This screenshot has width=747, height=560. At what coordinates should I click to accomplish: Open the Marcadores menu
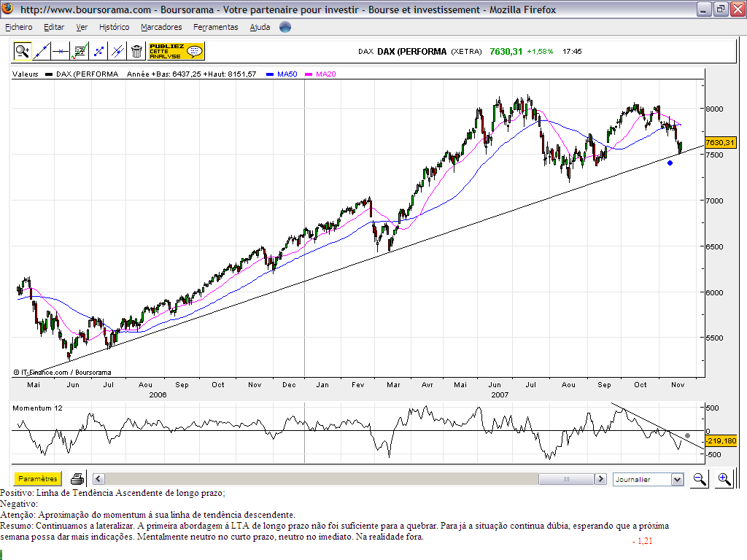[x=161, y=27]
